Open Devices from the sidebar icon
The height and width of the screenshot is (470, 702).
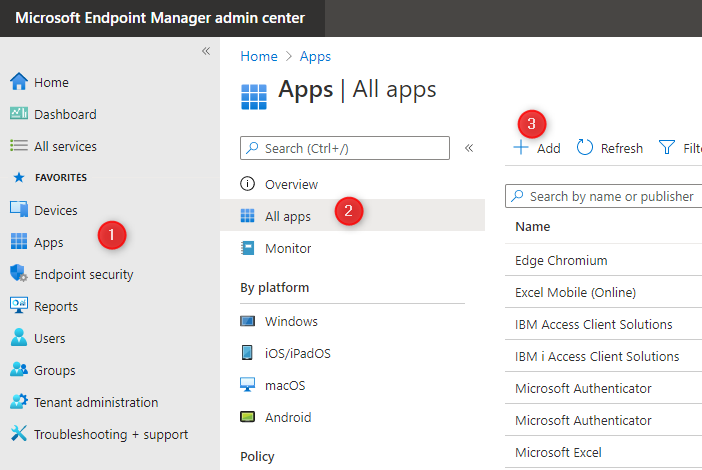point(18,210)
